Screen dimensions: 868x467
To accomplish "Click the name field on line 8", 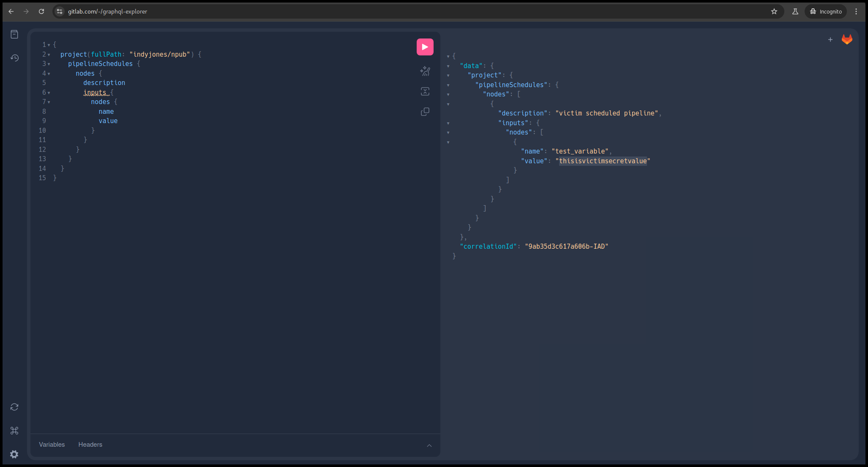I will [106, 111].
